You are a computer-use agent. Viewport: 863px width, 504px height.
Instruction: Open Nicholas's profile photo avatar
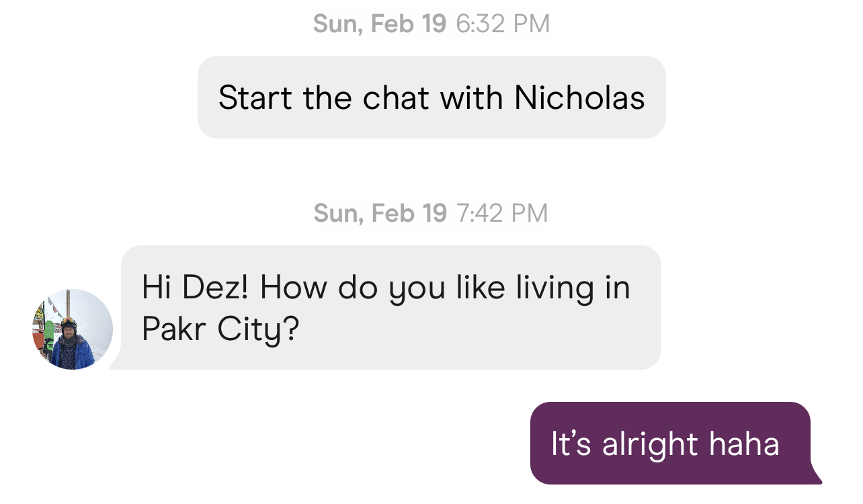(x=72, y=329)
